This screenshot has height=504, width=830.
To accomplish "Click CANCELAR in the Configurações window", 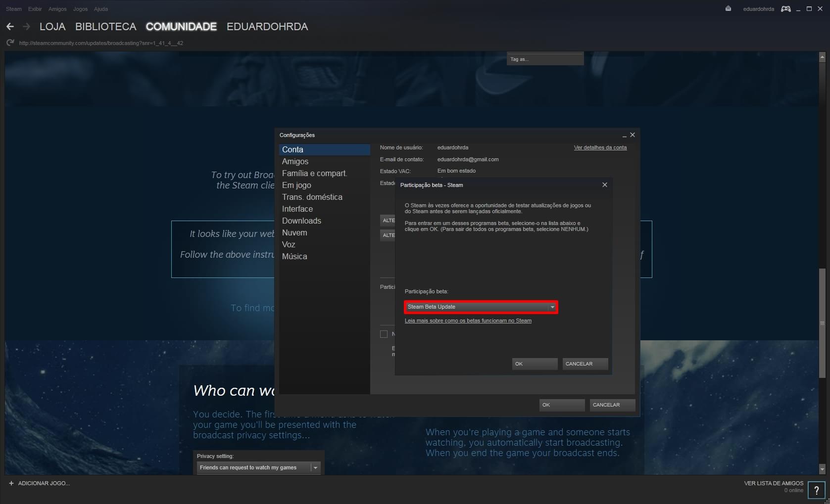I will click(613, 405).
